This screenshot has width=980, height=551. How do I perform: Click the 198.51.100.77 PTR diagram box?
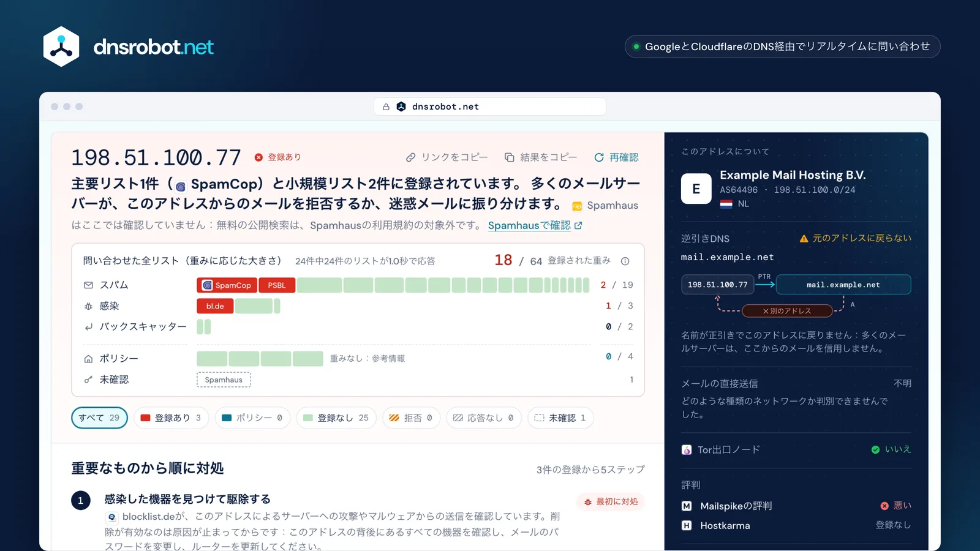(x=717, y=285)
